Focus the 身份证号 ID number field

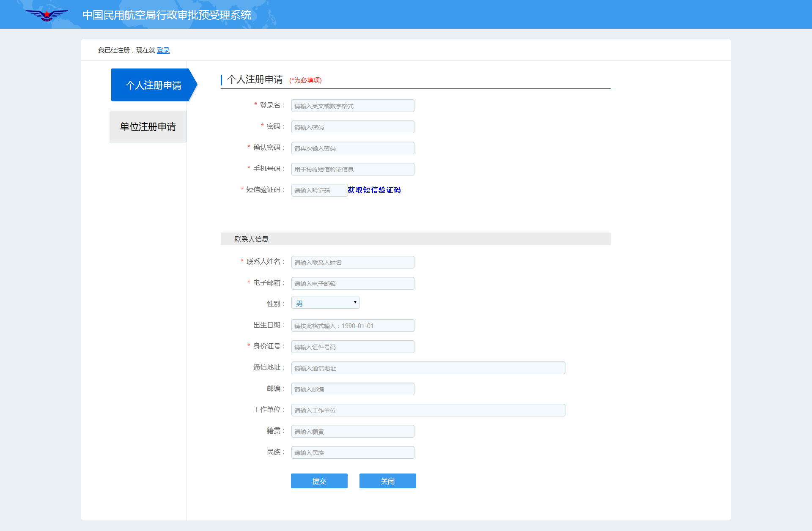(353, 347)
